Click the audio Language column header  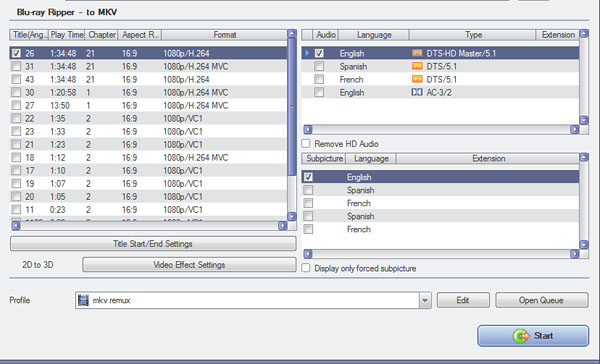[x=374, y=35]
